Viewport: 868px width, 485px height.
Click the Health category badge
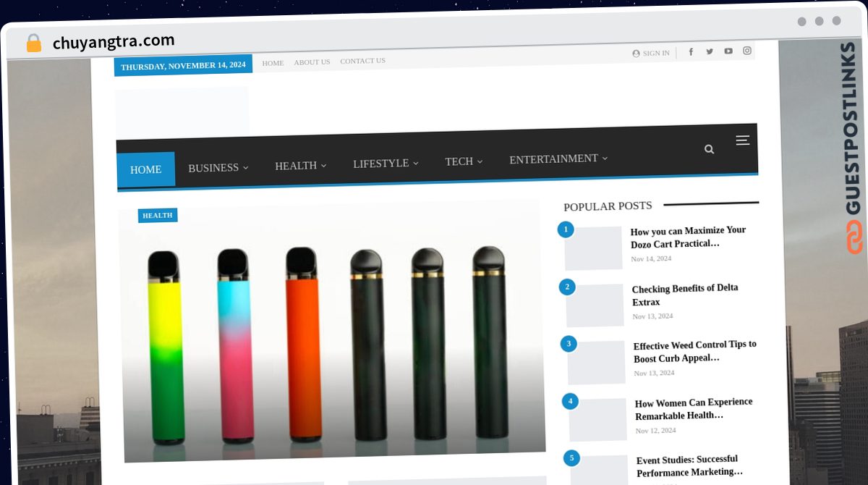pyautogui.click(x=158, y=215)
